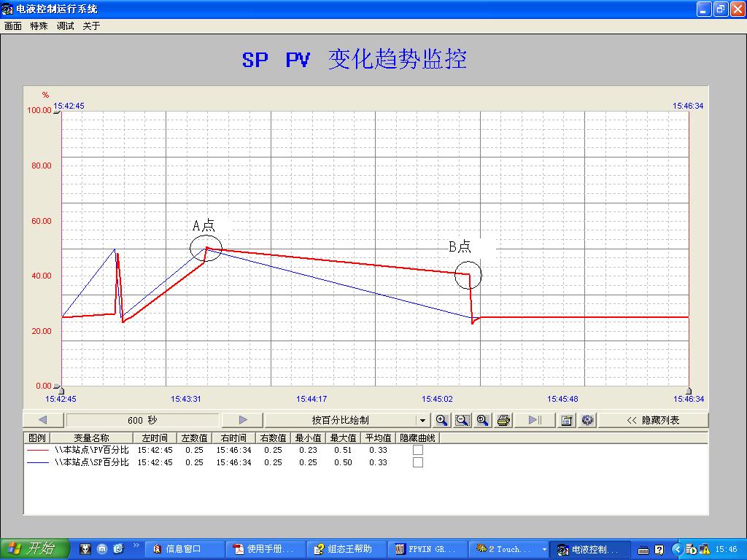Click the 隐藏列表 button
Screen dimensions: 747x560
pyautogui.click(x=653, y=420)
